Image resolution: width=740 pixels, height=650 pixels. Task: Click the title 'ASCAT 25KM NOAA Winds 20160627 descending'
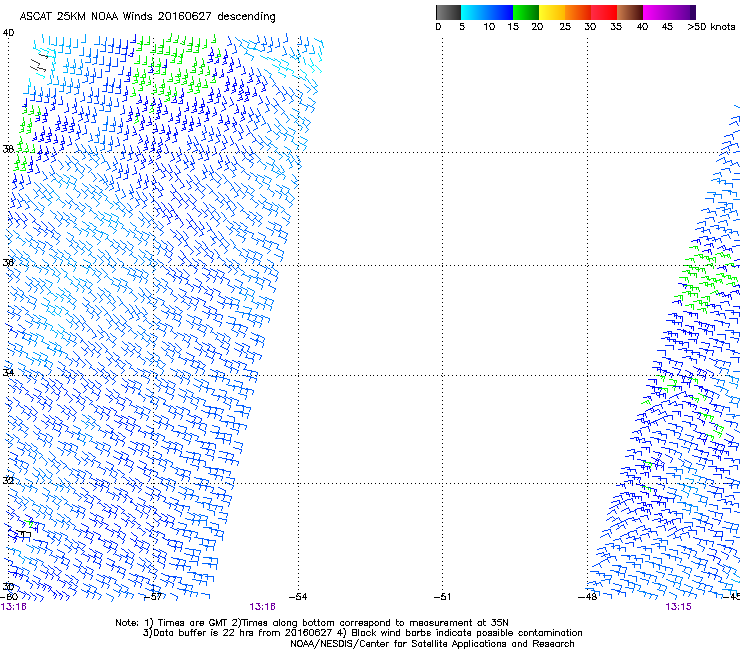coord(147,17)
